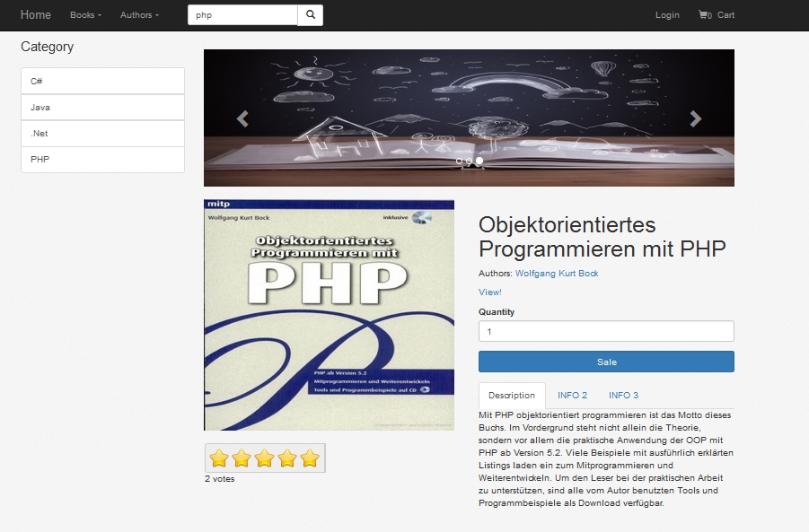Click the Category heading
This screenshot has width=809, height=532.
pos(47,47)
